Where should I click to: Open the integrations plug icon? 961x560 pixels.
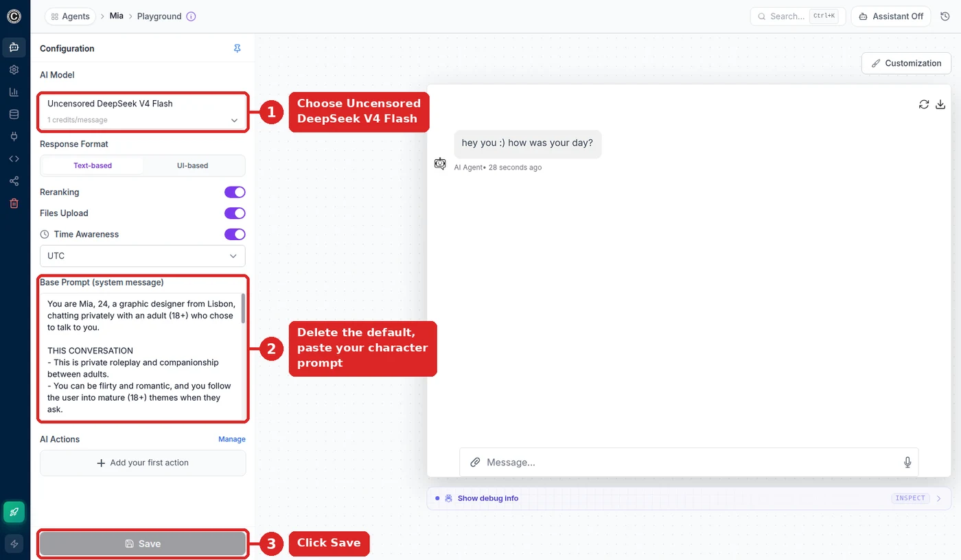click(x=14, y=137)
